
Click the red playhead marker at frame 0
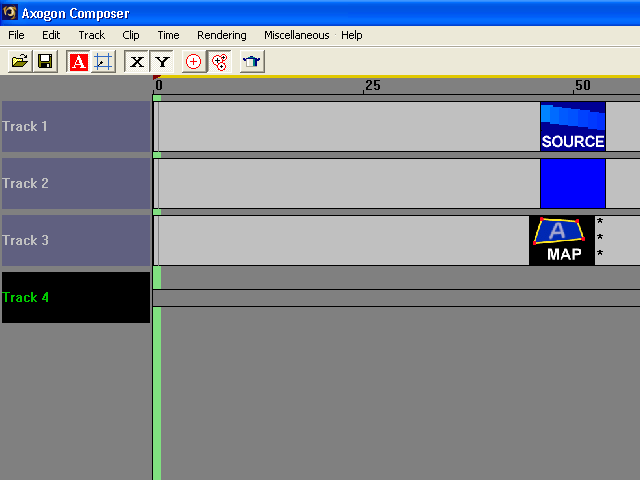[x=156, y=77]
